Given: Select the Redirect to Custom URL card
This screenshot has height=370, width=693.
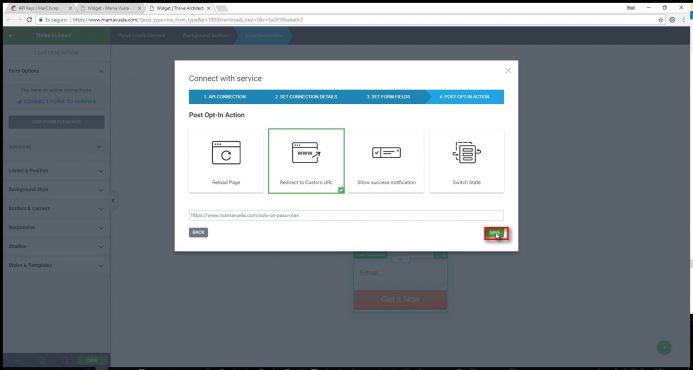Looking at the screenshot, I should (306, 161).
